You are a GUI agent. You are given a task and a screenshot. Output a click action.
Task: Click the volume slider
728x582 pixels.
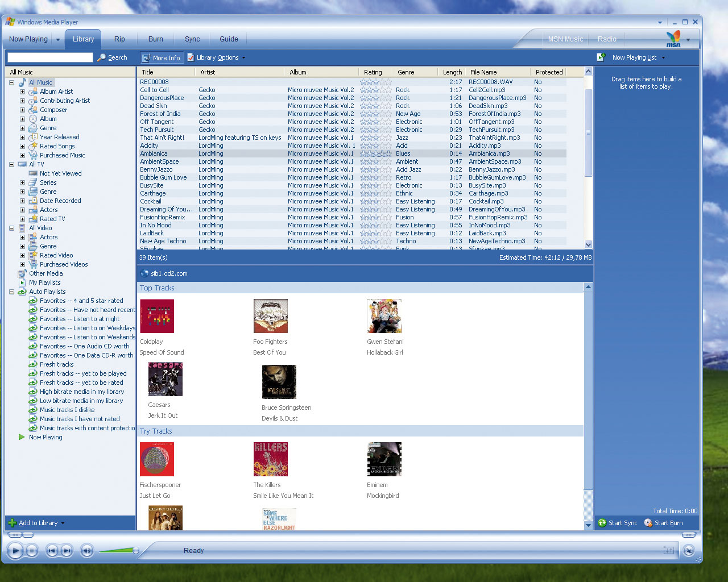click(x=119, y=550)
